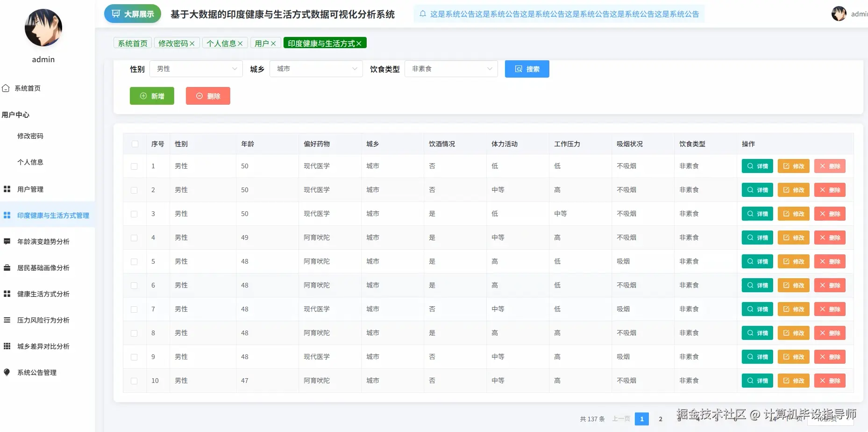
Task: Click the large sidebar admin avatar
Action: 43,28
